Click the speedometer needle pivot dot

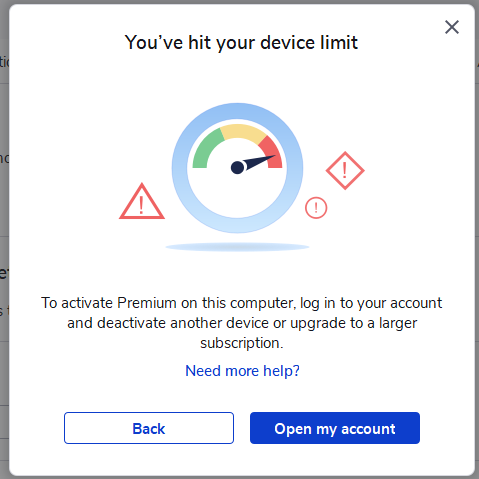click(237, 167)
